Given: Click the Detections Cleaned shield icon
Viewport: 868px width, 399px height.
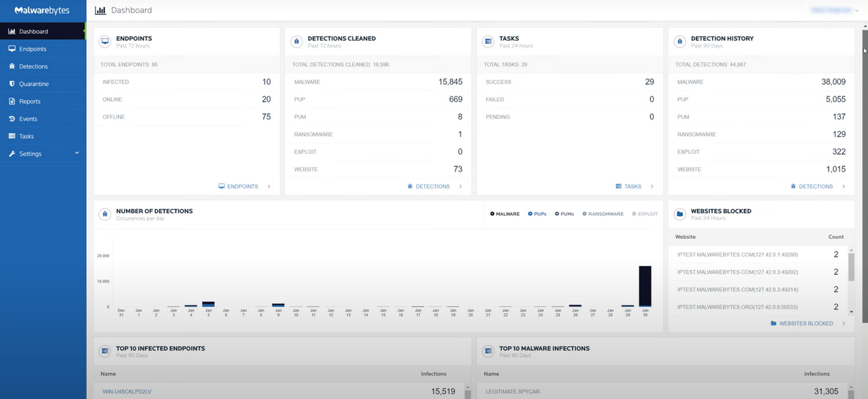Looking at the screenshot, I should coord(296,41).
